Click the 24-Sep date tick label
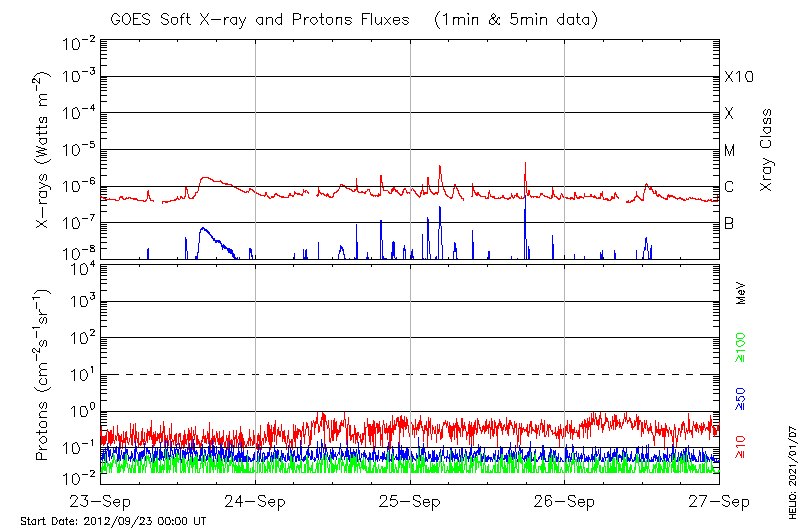 click(256, 500)
